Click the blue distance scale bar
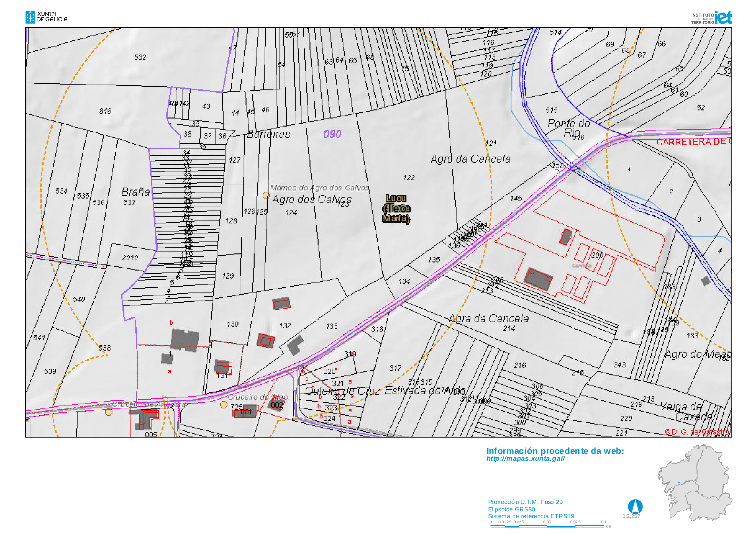756x534 pixels. [547, 526]
